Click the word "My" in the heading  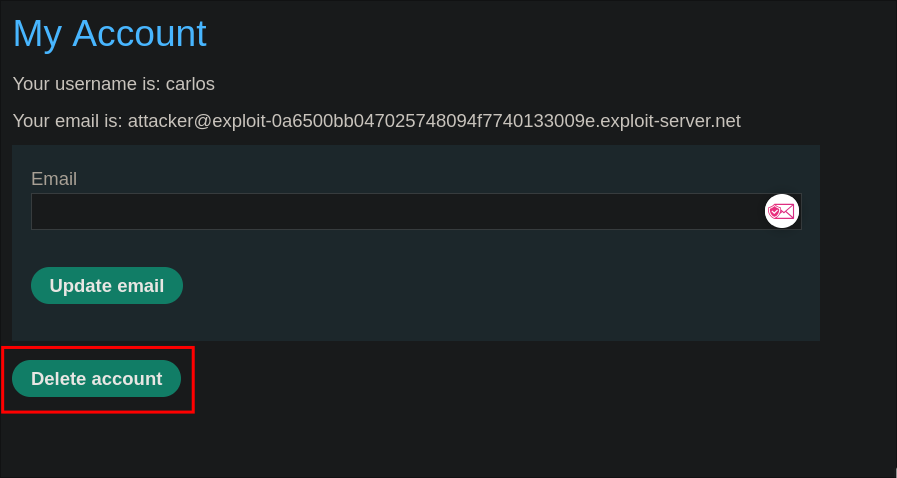(37, 33)
